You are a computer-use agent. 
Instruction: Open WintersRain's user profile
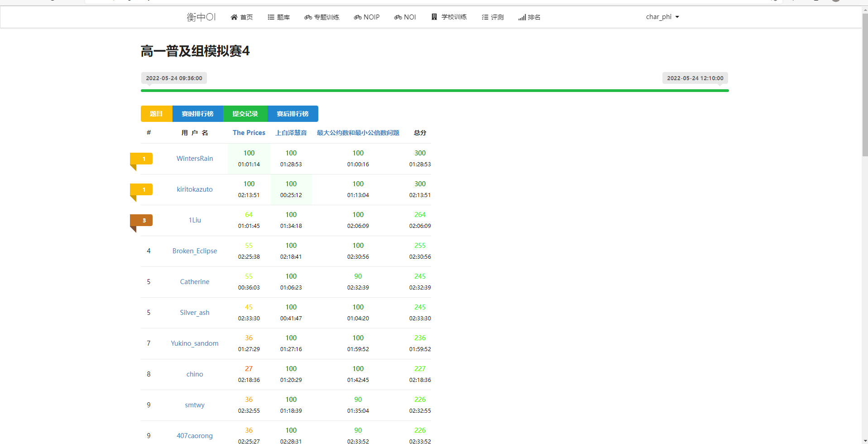[x=195, y=159]
